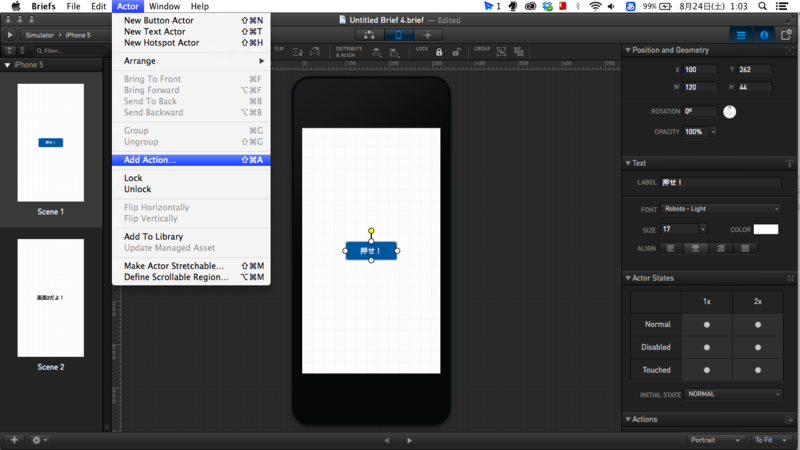
Task: Click the blue button actor on canvas
Action: point(371,251)
